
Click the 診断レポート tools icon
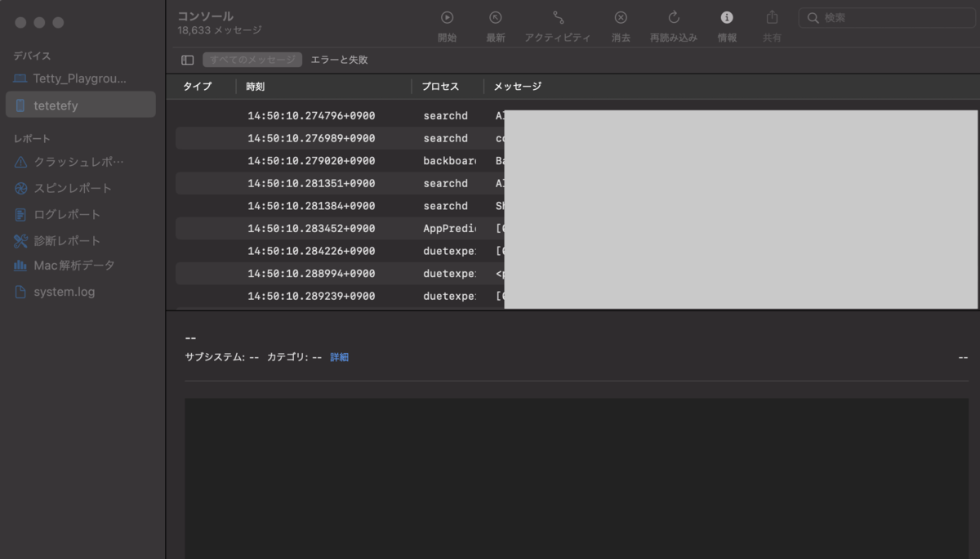coord(20,240)
